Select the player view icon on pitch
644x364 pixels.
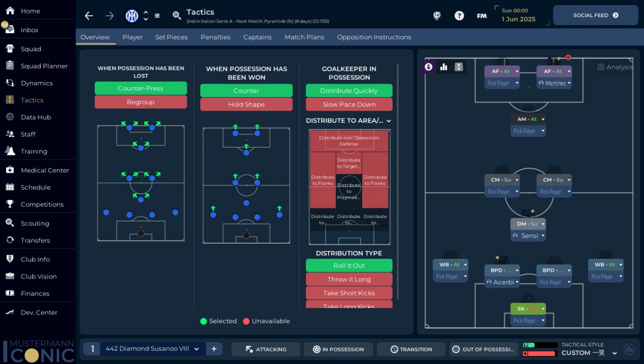[x=429, y=66]
